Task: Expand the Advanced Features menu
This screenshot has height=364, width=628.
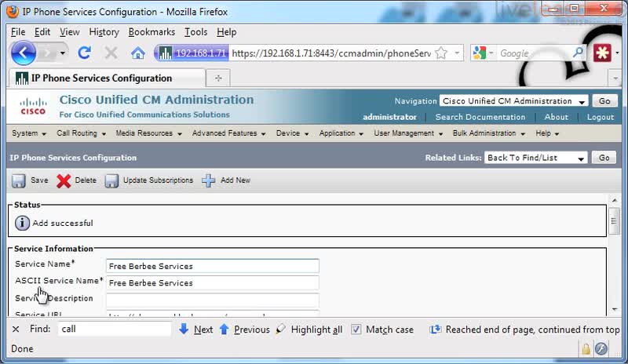Action: pos(228,133)
